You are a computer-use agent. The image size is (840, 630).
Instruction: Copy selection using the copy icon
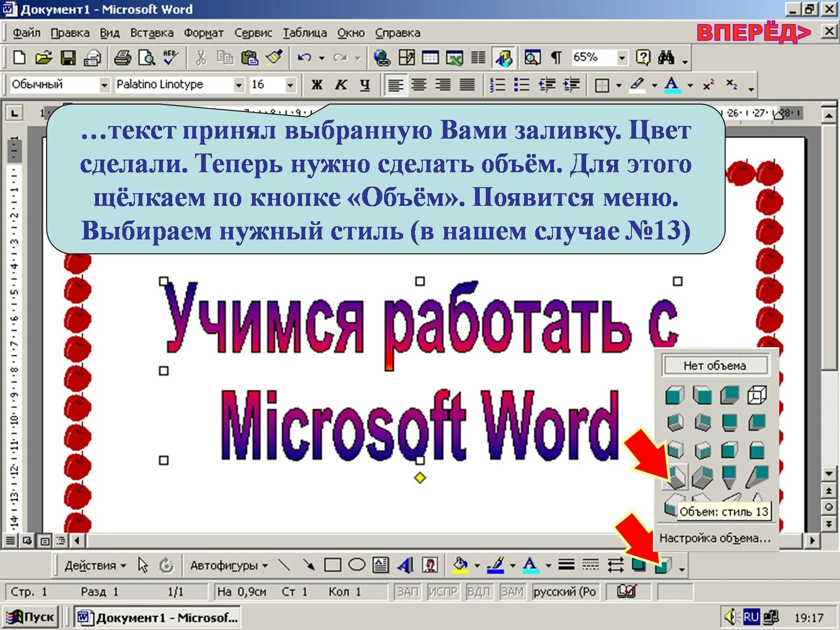point(225,58)
